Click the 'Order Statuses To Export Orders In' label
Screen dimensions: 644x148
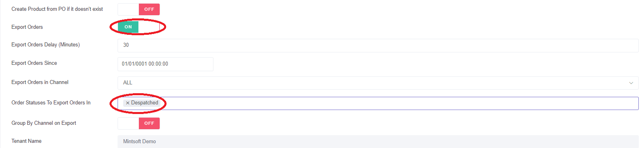click(x=51, y=103)
